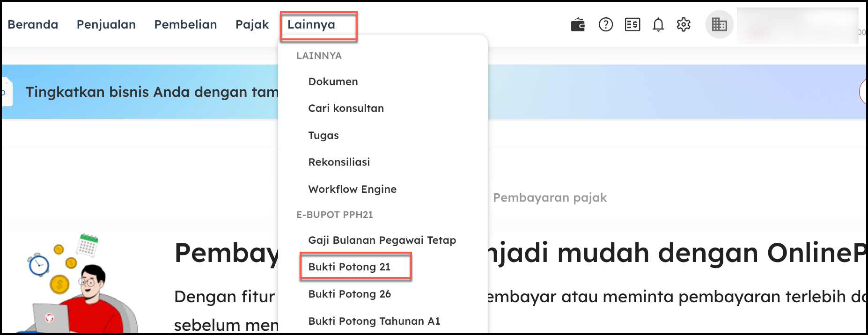
Task: Open the wallet icon in header
Action: pos(578,24)
